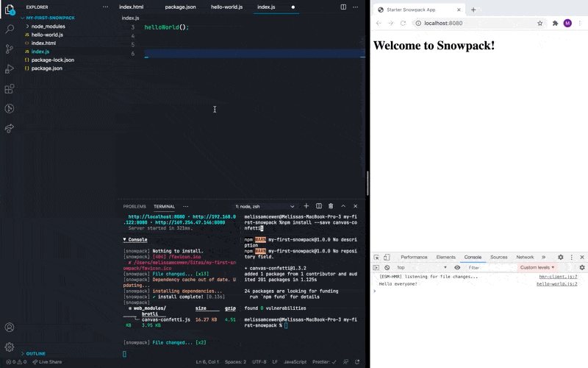Toggle the live expression eye icon
Image resolution: width=588 pixels, height=368 pixels.
457,267
